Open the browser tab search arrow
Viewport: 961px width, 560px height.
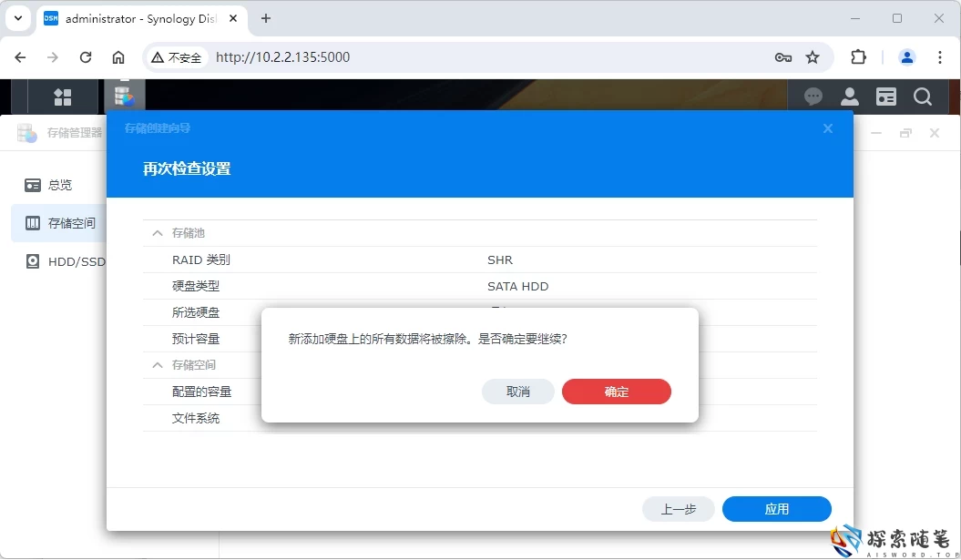click(x=18, y=17)
